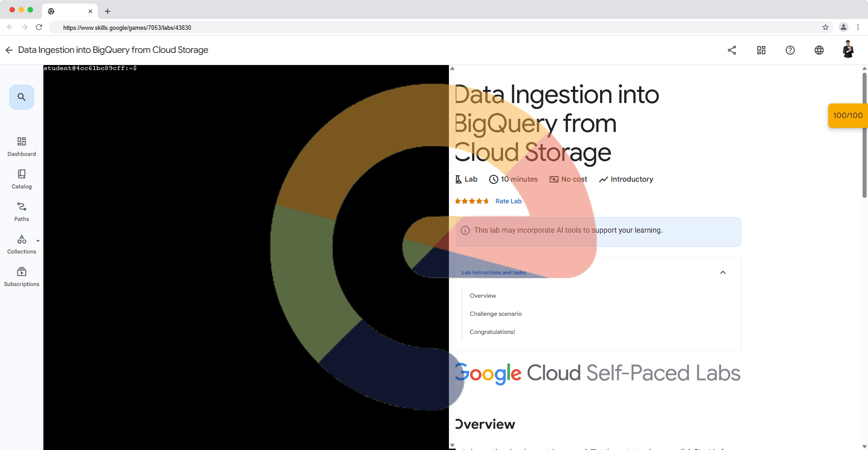Click the page's vertical scrollbar thumb

[x=864, y=135]
